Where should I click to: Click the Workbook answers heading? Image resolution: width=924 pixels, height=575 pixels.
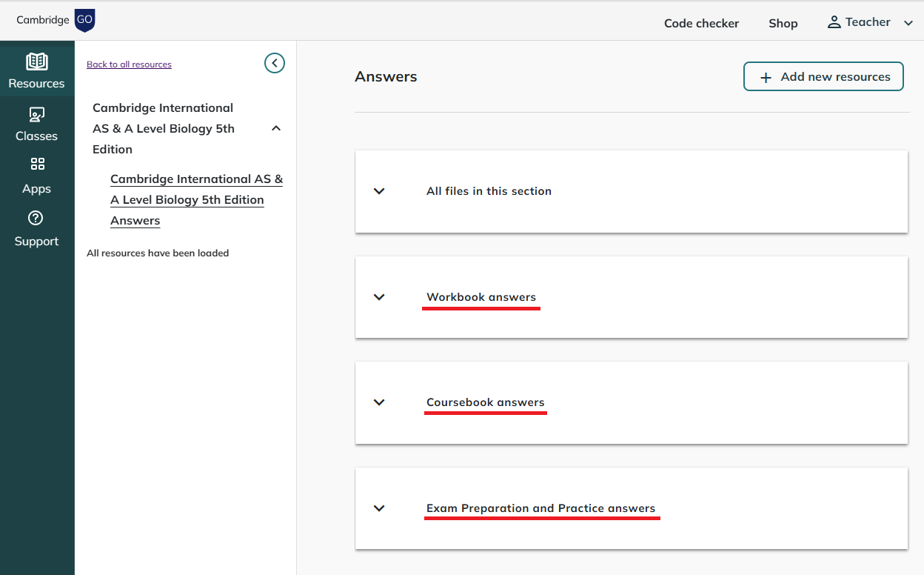[x=481, y=297]
